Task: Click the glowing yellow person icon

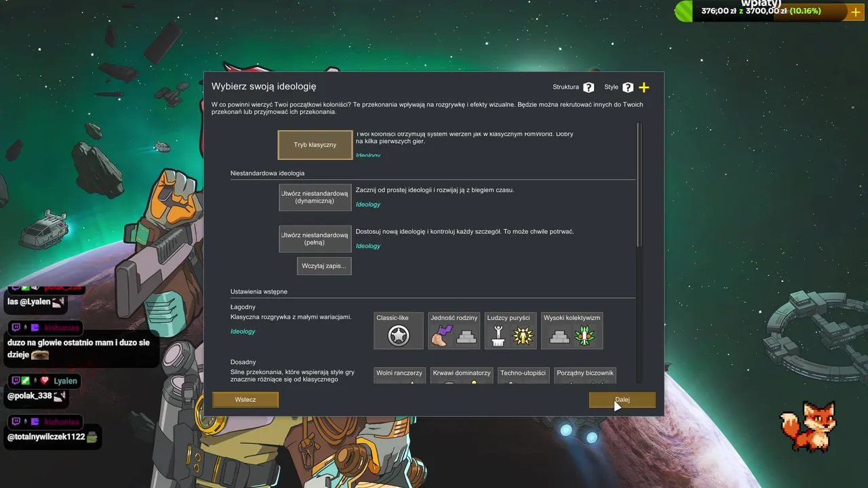Action: click(523, 335)
